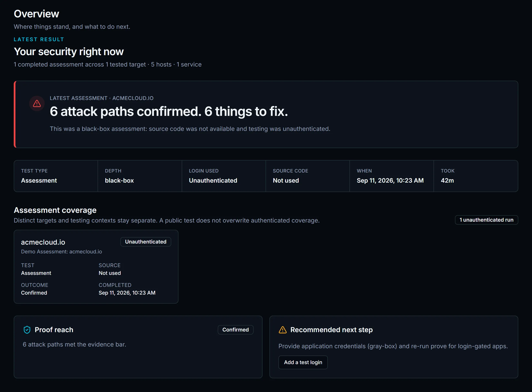Click the Your security right now heading

point(69,51)
